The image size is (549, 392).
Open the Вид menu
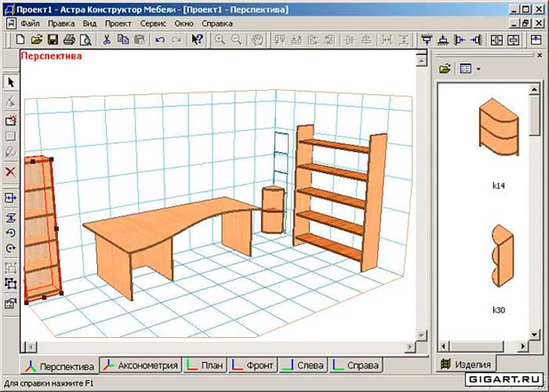coord(90,24)
